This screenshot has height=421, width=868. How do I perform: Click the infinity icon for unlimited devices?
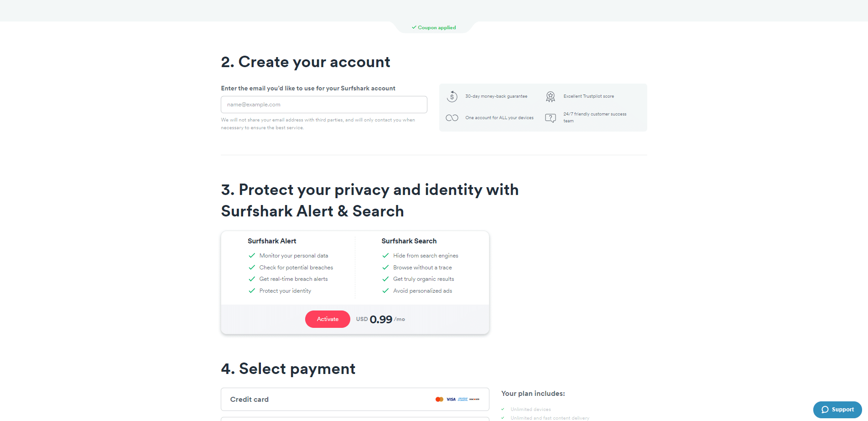pos(452,118)
